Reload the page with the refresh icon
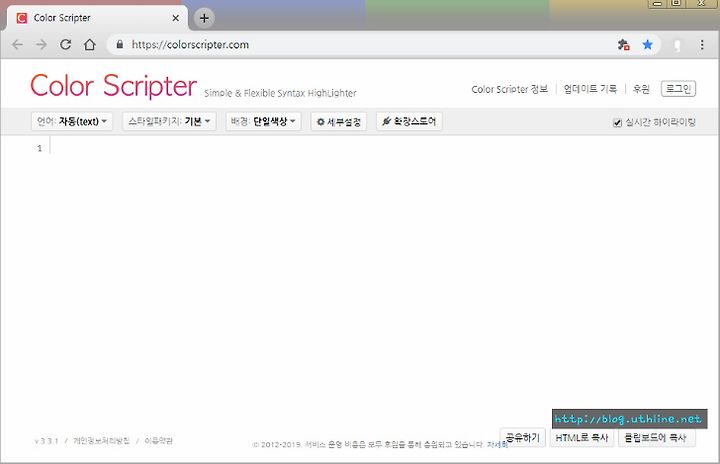Image resolution: width=720 pixels, height=464 pixels. click(66, 45)
